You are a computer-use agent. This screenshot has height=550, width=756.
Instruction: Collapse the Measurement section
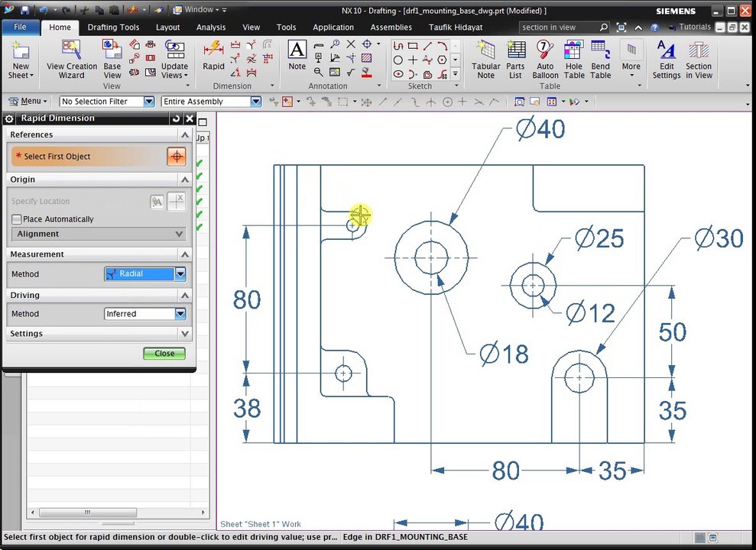(x=185, y=254)
